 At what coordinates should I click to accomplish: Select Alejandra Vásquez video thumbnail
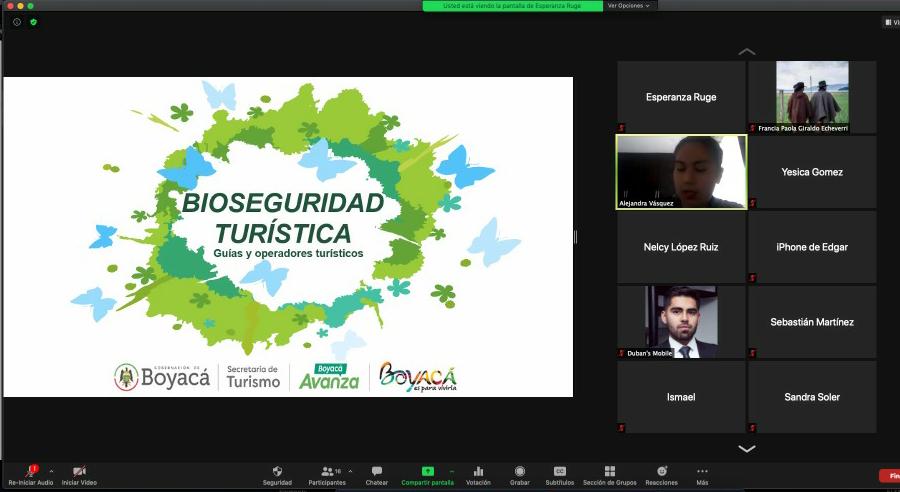681,172
